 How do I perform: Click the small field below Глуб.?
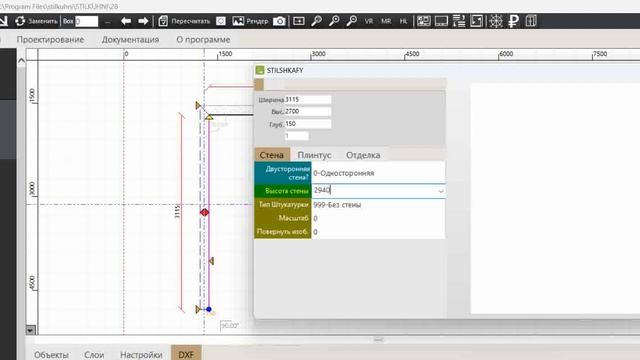click(x=296, y=136)
